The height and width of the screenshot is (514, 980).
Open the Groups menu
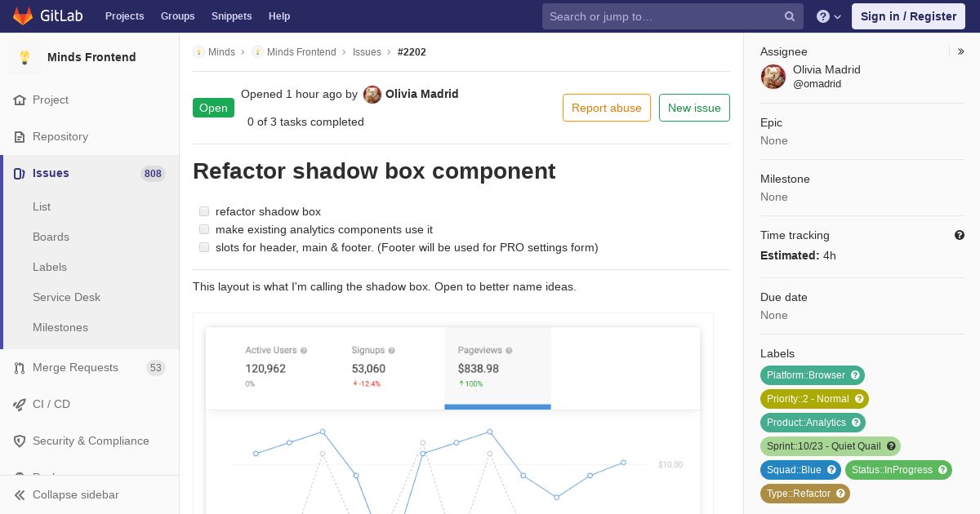177,16
